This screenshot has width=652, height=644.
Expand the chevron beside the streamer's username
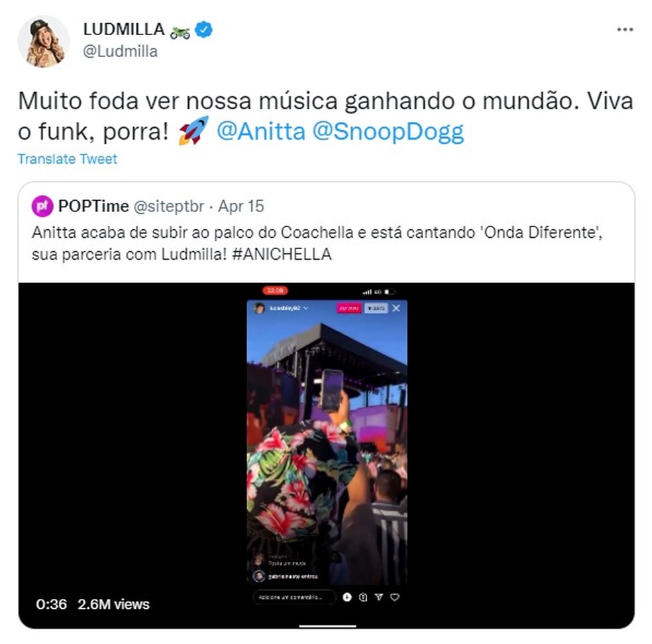(306, 308)
